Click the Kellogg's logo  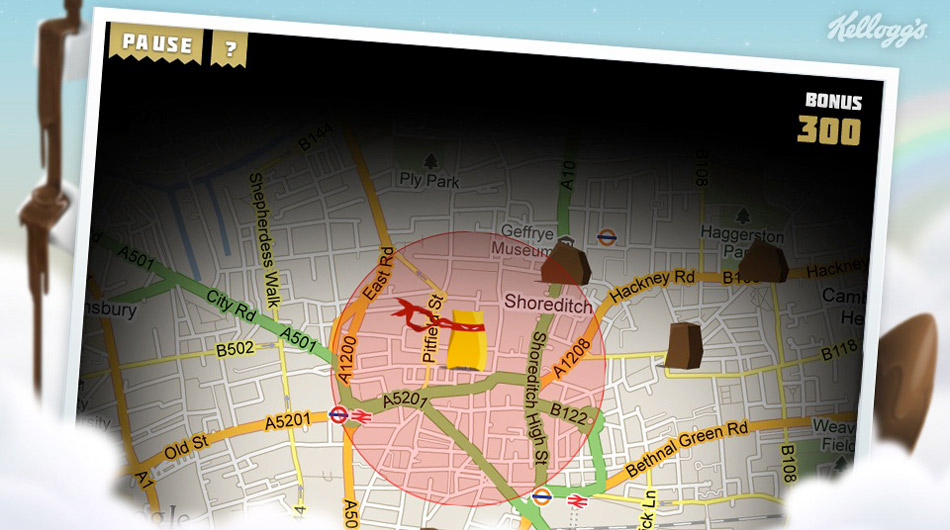click(877, 30)
